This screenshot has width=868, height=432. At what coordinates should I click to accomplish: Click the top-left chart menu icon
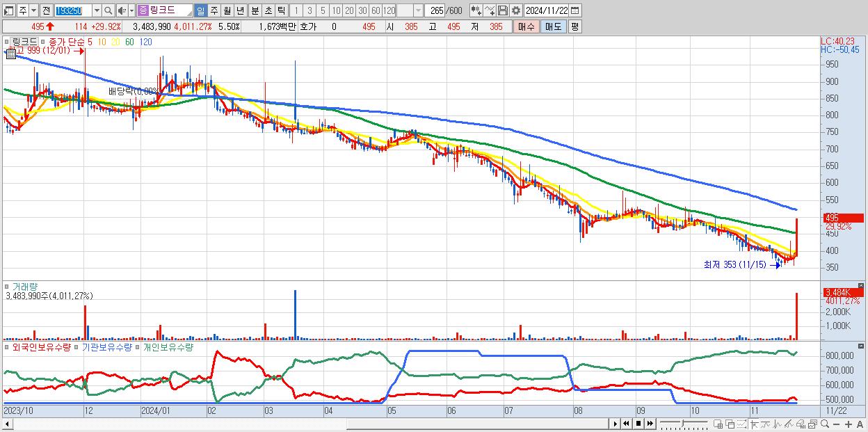point(9,10)
